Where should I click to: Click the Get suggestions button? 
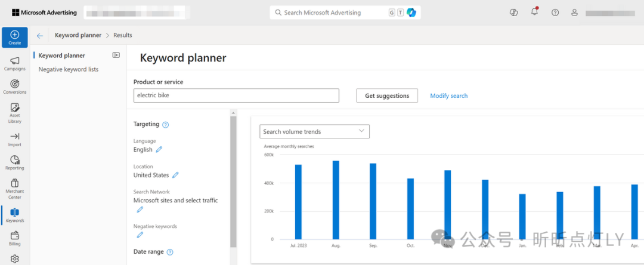[x=387, y=95]
